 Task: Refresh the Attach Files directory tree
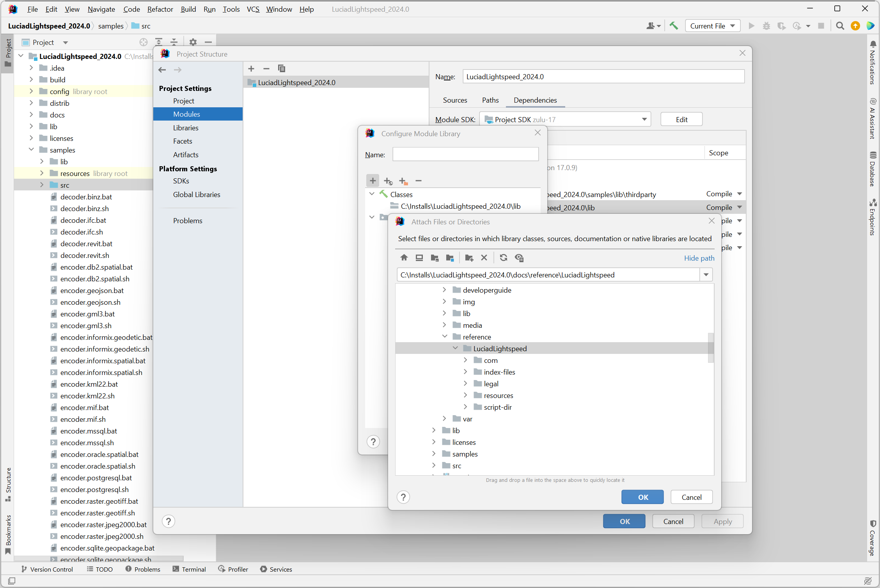click(x=504, y=258)
